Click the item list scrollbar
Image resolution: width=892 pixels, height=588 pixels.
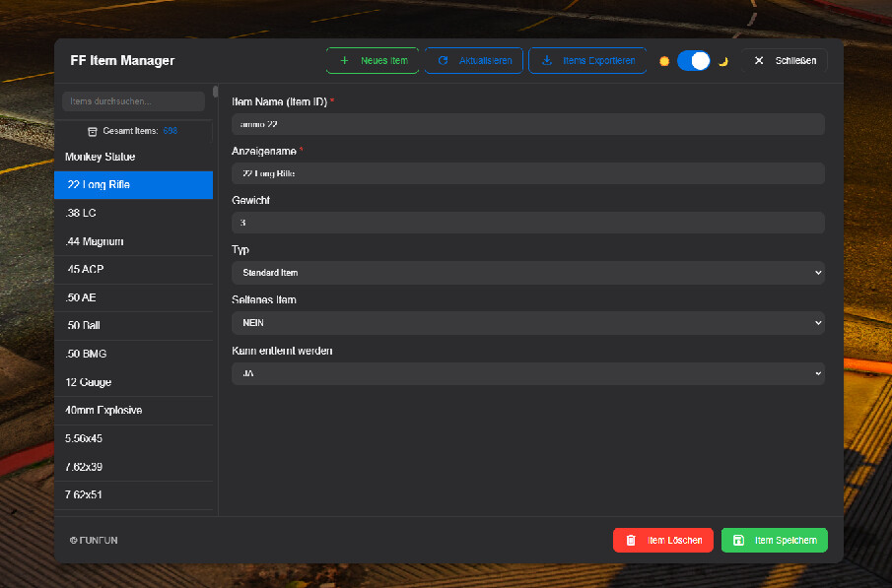[x=216, y=93]
